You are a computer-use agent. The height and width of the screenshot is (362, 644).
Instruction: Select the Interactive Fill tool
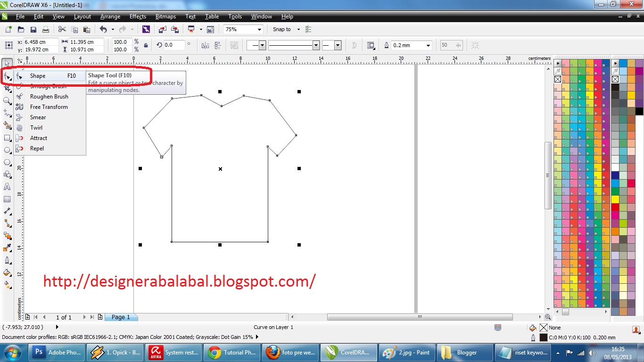click(7, 285)
